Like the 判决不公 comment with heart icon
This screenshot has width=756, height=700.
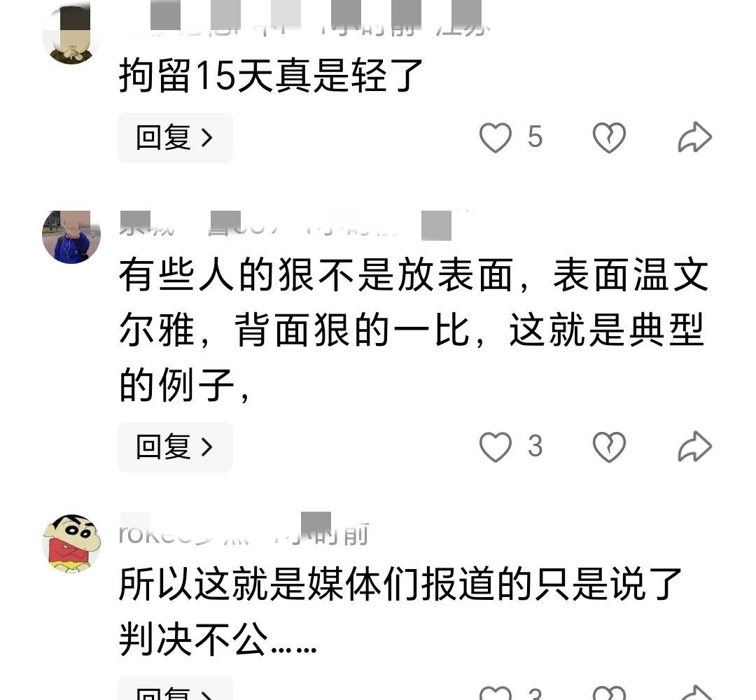click(x=495, y=693)
